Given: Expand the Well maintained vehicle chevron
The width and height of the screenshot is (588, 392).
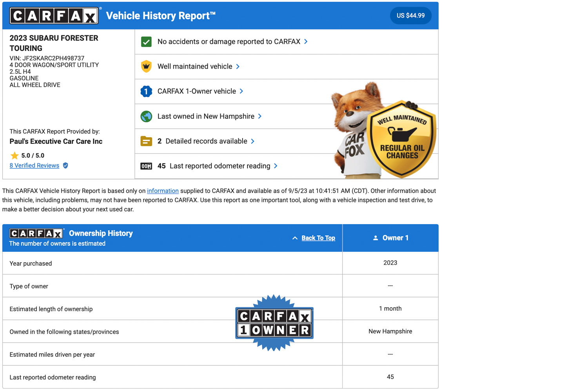Looking at the screenshot, I should [x=238, y=67].
